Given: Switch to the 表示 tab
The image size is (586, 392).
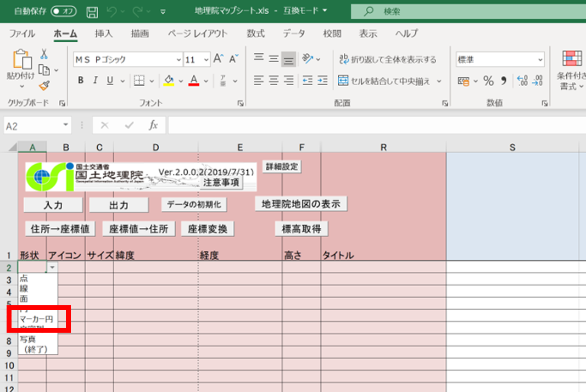Looking at the screenshot, I should (x=368, y=33).
